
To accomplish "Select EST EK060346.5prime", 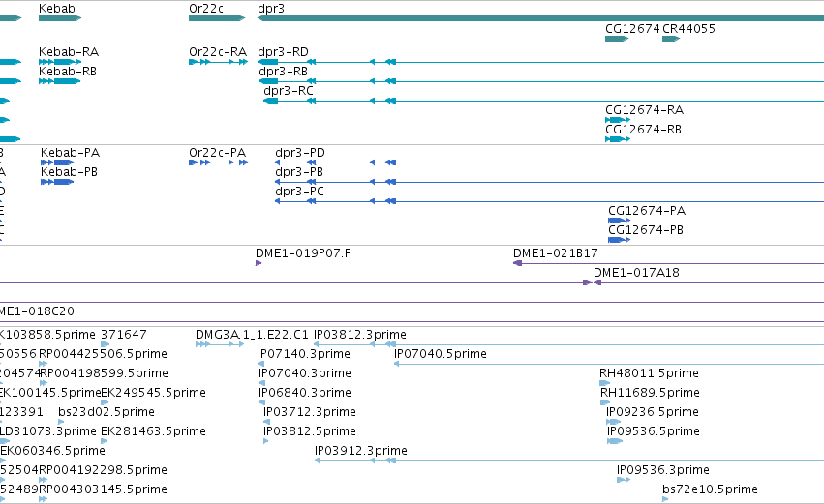I will pyautogui.click(x=3, y=460).
